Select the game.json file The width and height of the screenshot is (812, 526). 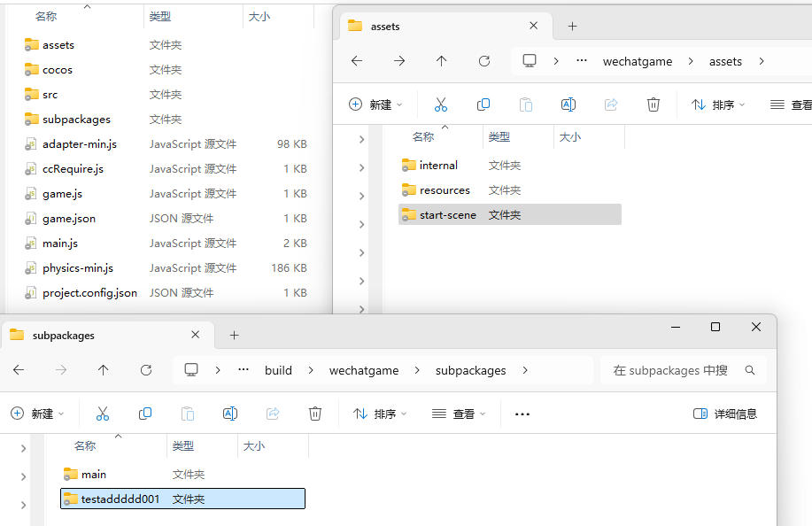pos(166,219)
